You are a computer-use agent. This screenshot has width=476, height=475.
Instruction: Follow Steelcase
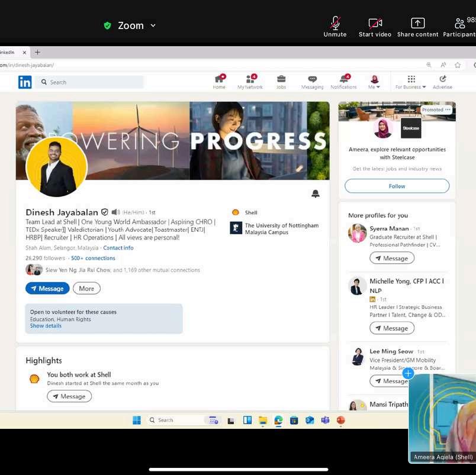[x=397, y=186]
